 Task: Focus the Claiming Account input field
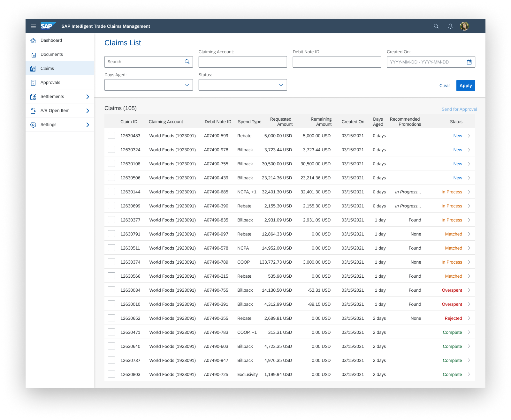(243, 62)
